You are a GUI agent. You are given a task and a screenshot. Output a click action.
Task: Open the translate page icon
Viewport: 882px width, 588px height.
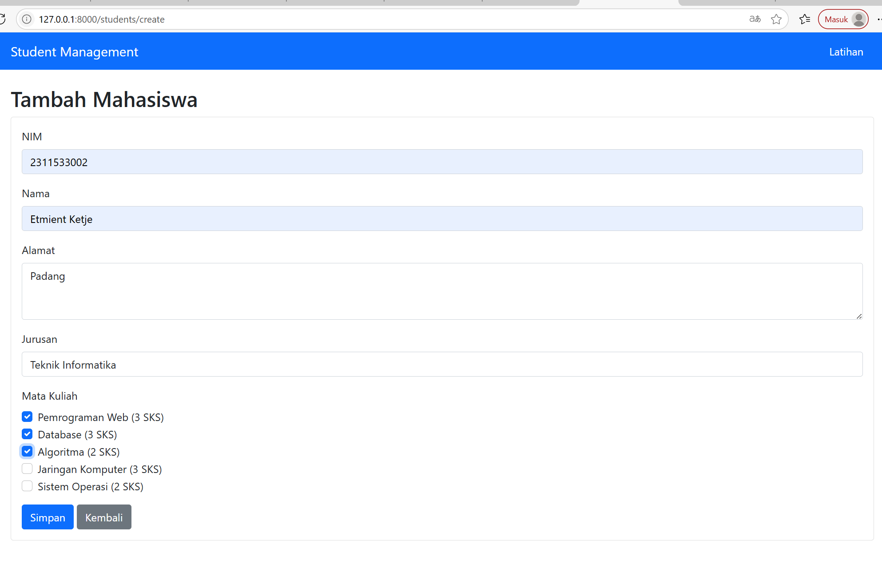755,19
